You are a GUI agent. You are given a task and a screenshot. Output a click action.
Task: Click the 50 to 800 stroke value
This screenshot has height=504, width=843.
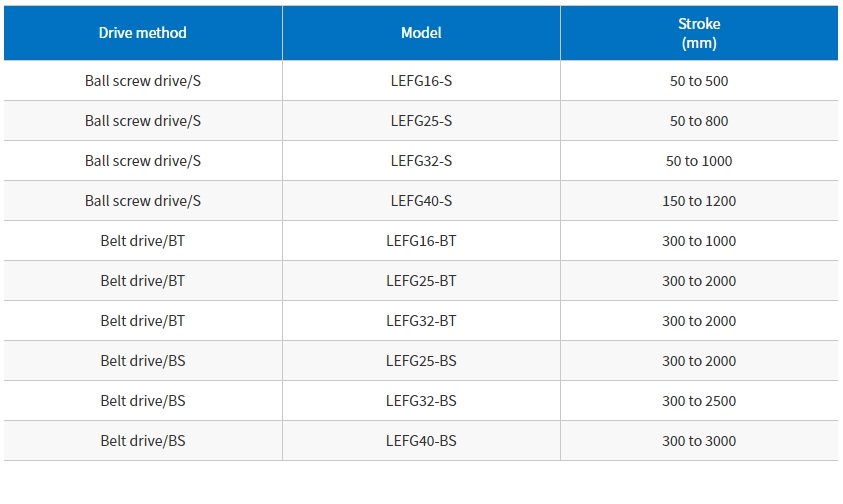(x=699, y=120)
